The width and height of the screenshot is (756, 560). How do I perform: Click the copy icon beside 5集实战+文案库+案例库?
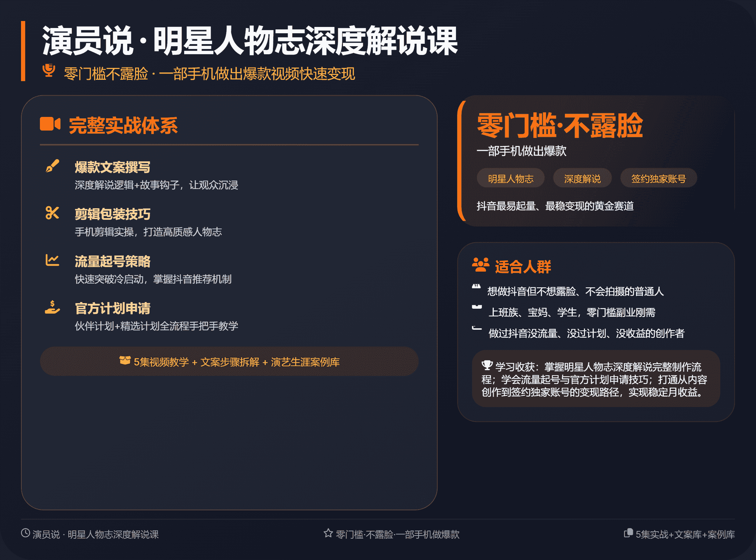pos(628,533)
